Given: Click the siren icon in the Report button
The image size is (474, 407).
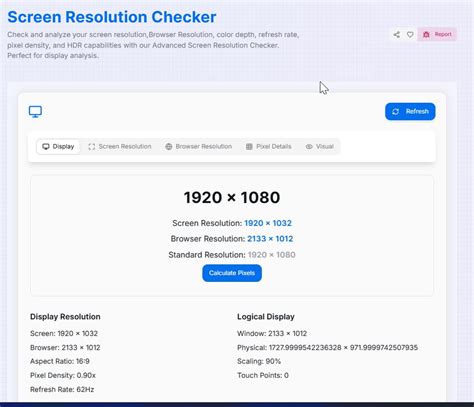Looking at the screenshot, I should pos(426,34).
